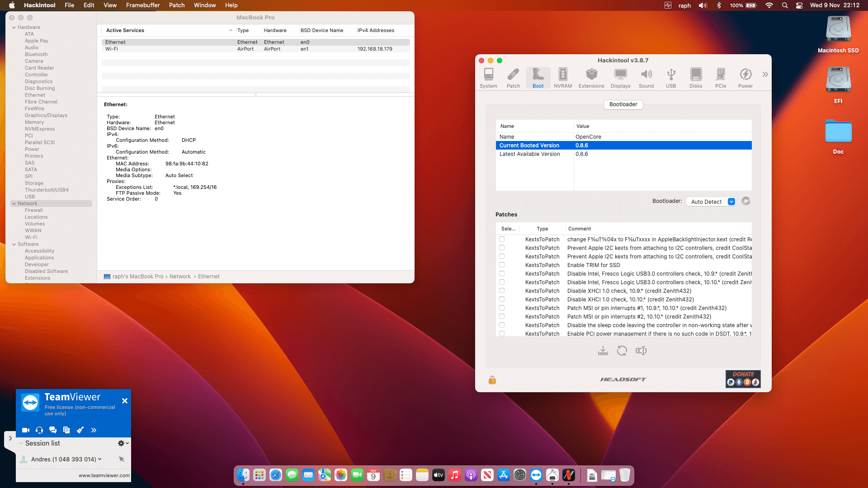This screenshot has height=488, width=868.
Task: Check the Disable XHCI 1.0 check 10.10 checkbox
Action: 502,299
